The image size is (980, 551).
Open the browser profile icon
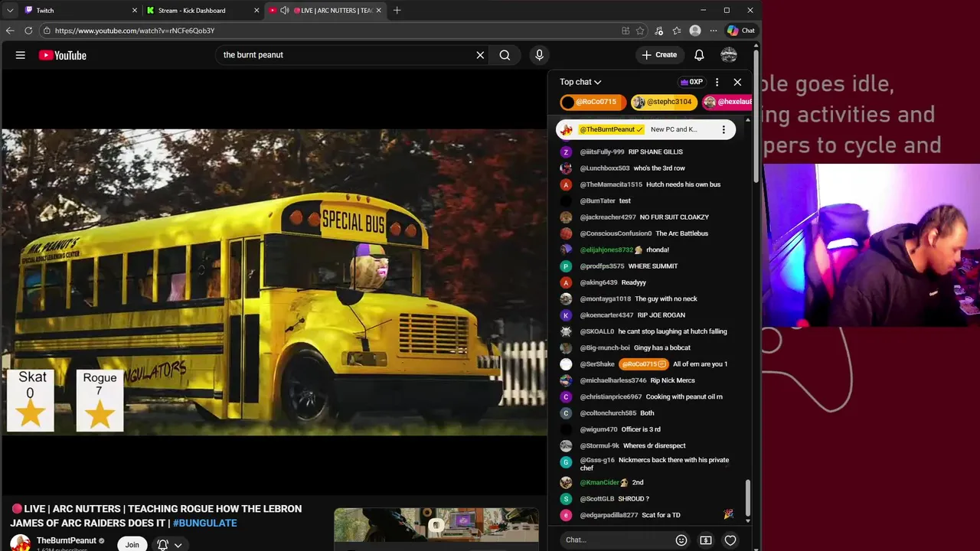[x=695, y=31]
